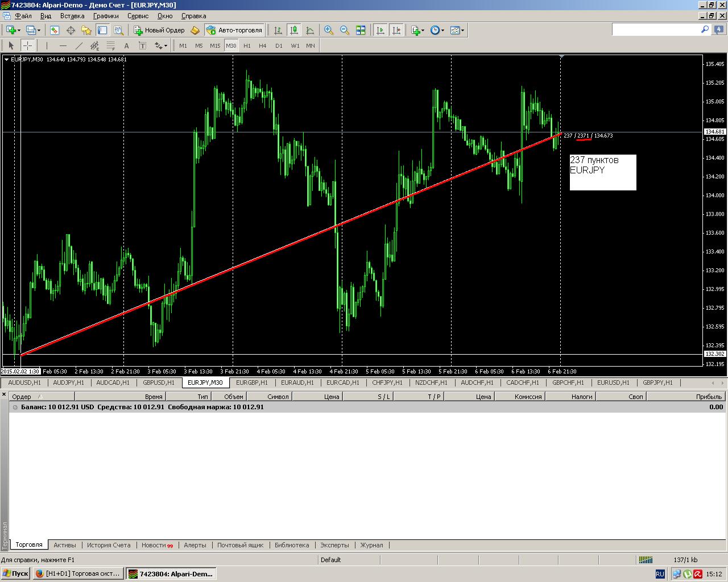Toggle the Terminal panel icon
This screenshot has width=728, height=582.
tap(102, 30)
